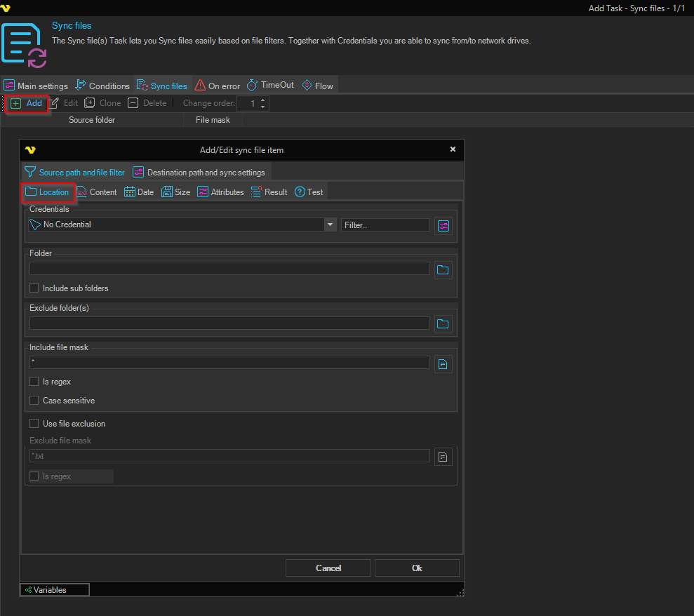Image resolution: width=694 pixels, height=616 pixels.
Task: Increase the Change order stepper value
Action: point(263,100)
